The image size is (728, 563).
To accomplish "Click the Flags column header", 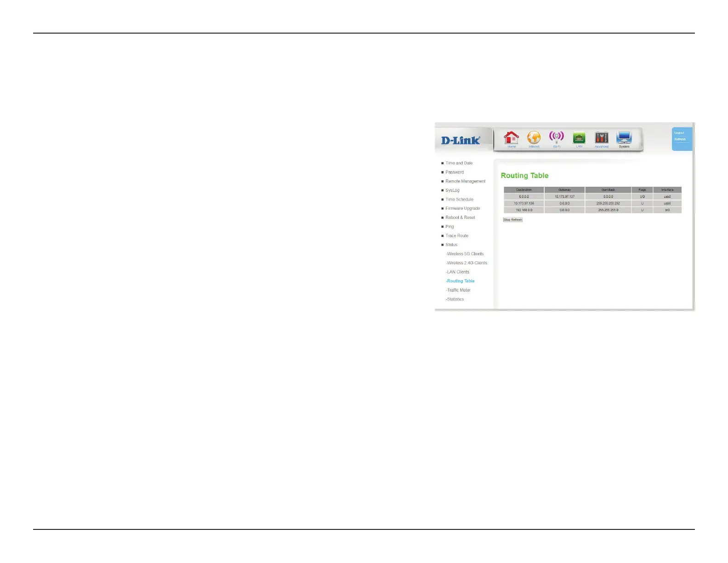I will point(643,190).
